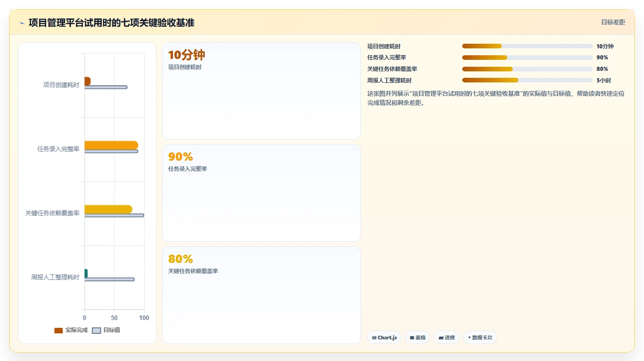Screen dimensions: 644x361
Task: Click the 80% value in the progress list
Action: tap(602, 69)
